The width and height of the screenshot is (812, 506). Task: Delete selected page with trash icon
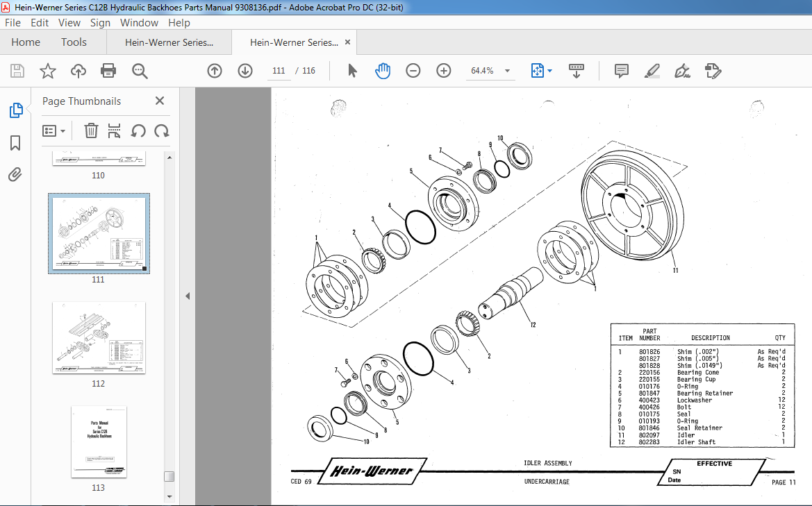point(91,131)
